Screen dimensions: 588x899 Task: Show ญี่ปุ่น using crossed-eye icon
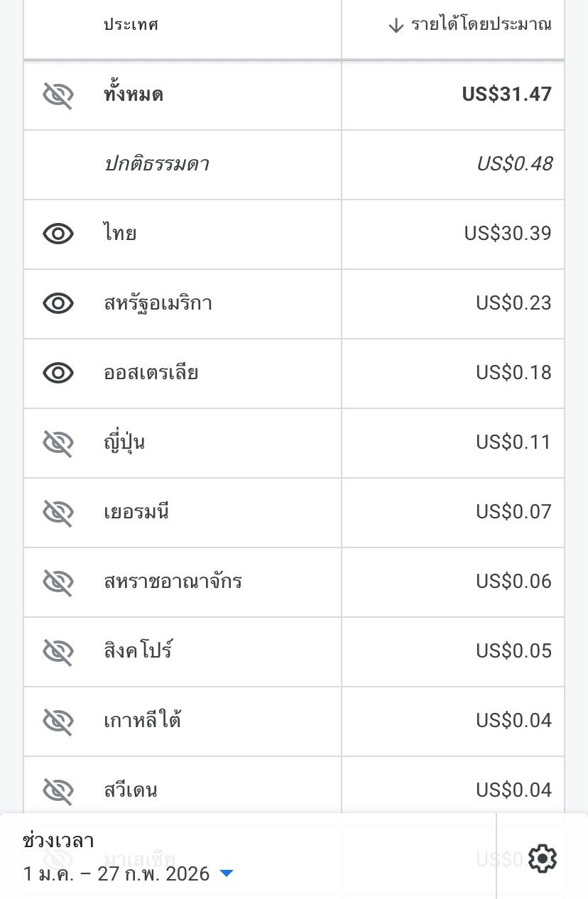pyautogui.click(x=58, y=442)
